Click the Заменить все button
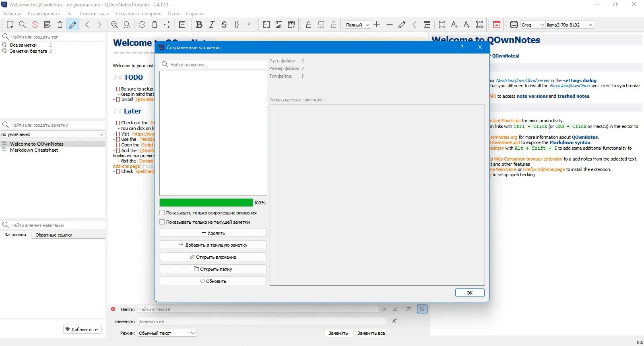The height and width of the screenshot is (346, 644). coord(371,333)
